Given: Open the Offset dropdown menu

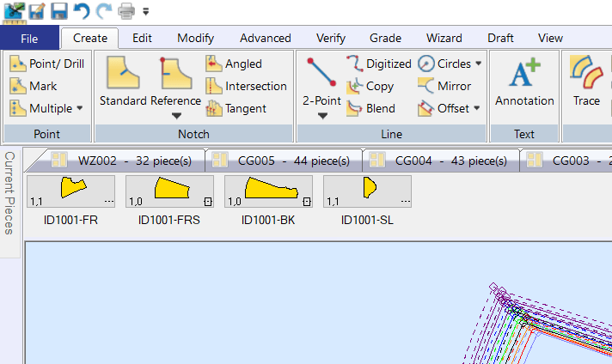Looking at the screenshot, I should pos(477,108).
